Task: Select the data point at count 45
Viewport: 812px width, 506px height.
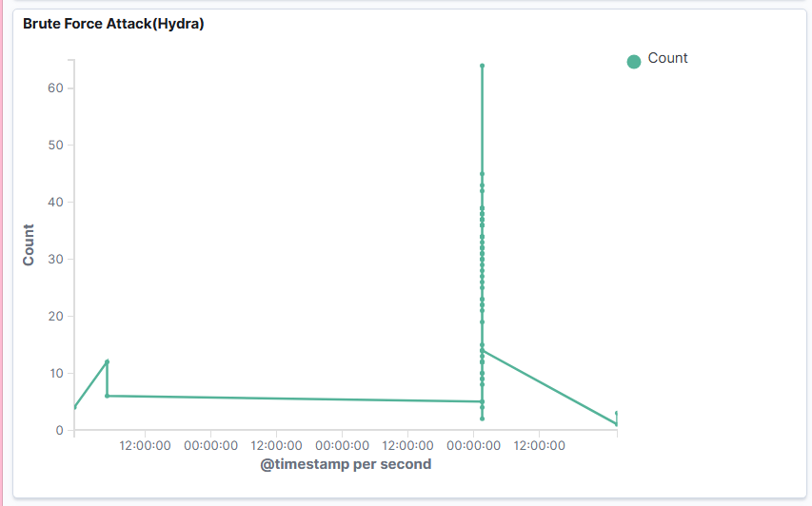Action: pos(482,174)
